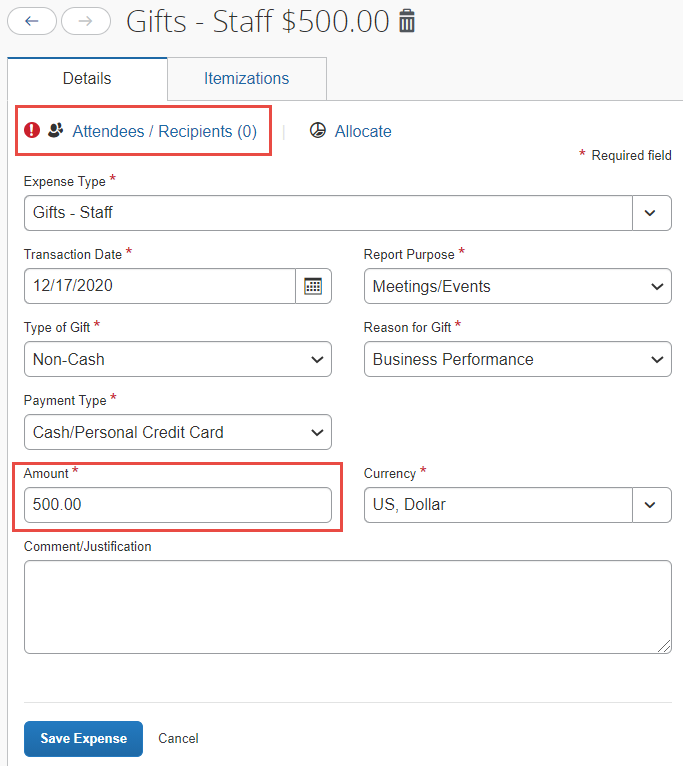Open the Transaction Date calendar picker
Screen dimensions: 683x766
pos(313,286)
